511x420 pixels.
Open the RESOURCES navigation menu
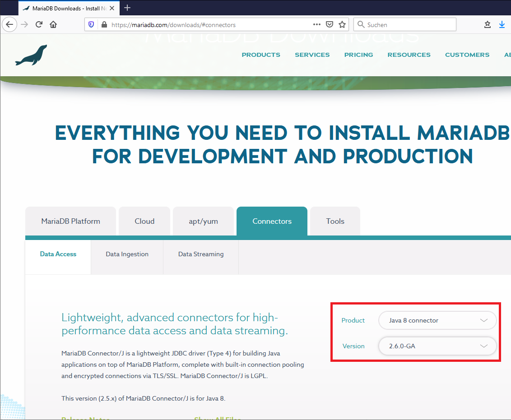[409, 55]
